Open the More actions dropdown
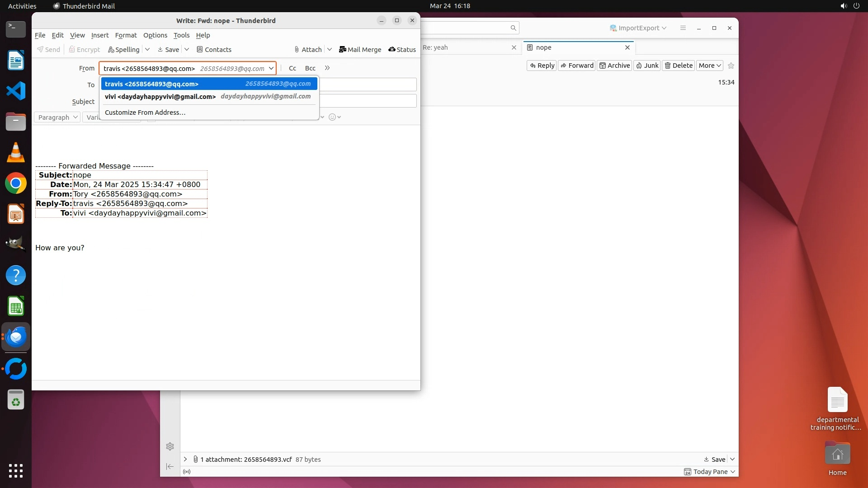 point(710,66)
